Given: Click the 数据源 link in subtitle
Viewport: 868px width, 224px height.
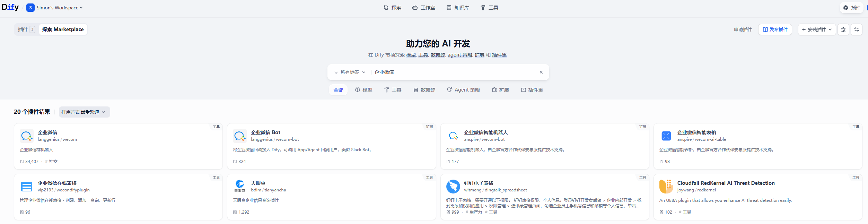Looking at the screenshot, I should click(x=438, y=55).
